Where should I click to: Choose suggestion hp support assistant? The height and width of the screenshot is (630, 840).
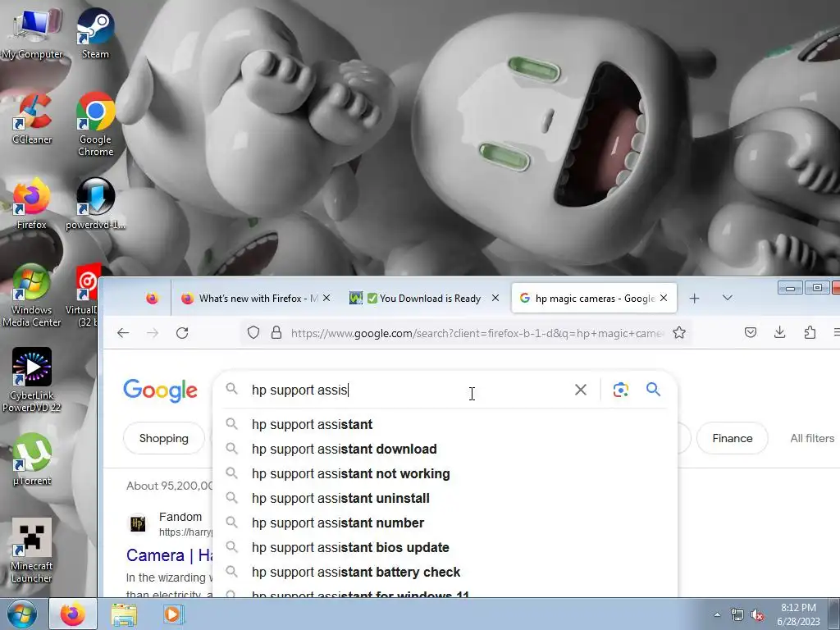[x=445, y=424]
